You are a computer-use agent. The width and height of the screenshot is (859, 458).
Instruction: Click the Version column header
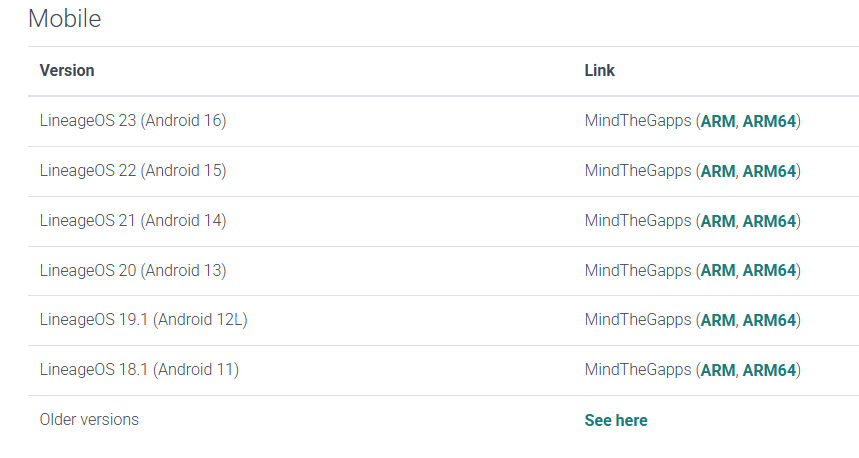(x=67, y=70)
